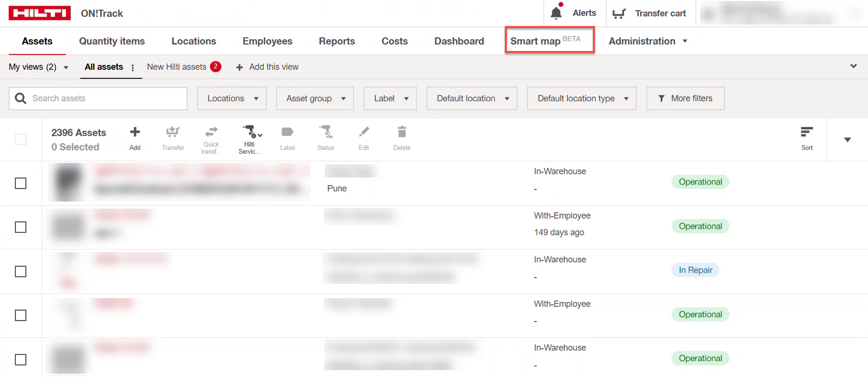Check the box for the fourth asset row, With-Employee Operational
Viewport: 868px width, 378px height.
coord(21,315)
